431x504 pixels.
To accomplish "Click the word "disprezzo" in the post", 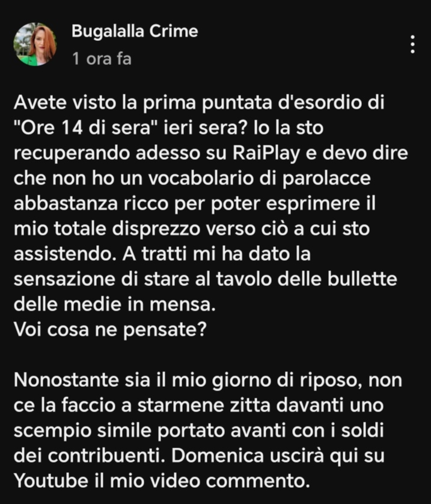I will tap(156, 229).
